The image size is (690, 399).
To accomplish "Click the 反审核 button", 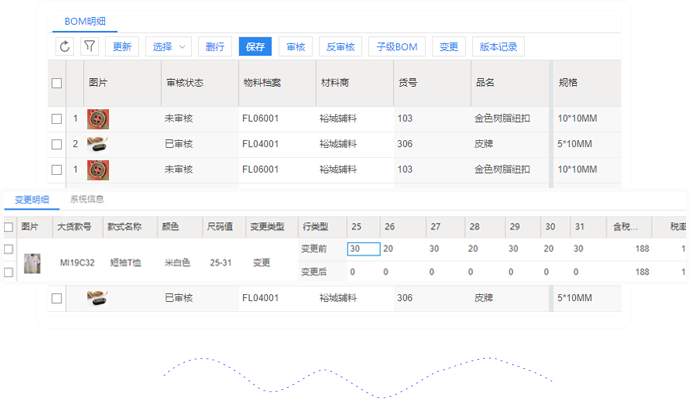I will coord(341,47).
